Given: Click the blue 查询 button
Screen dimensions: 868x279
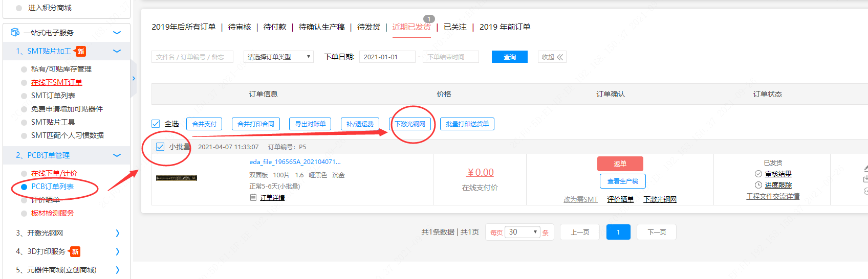Looking at the screenshot, I should point(509,57).
